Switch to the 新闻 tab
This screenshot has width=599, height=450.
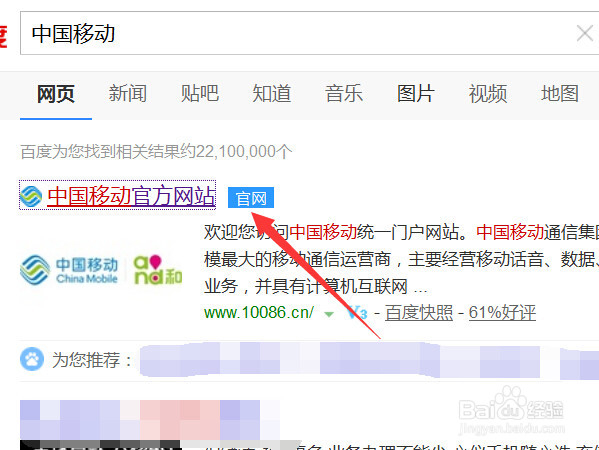coord(128,94)
